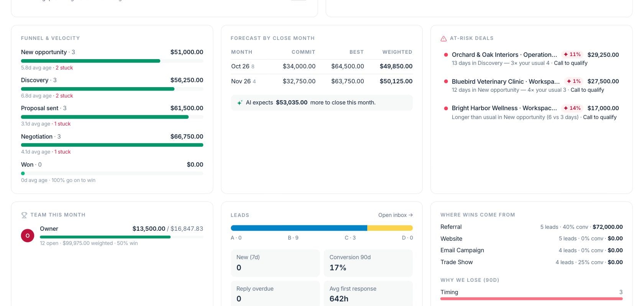Open the 14% AI score badge
This screenshot has width=644, height=306.
click(x=572, y=108)
